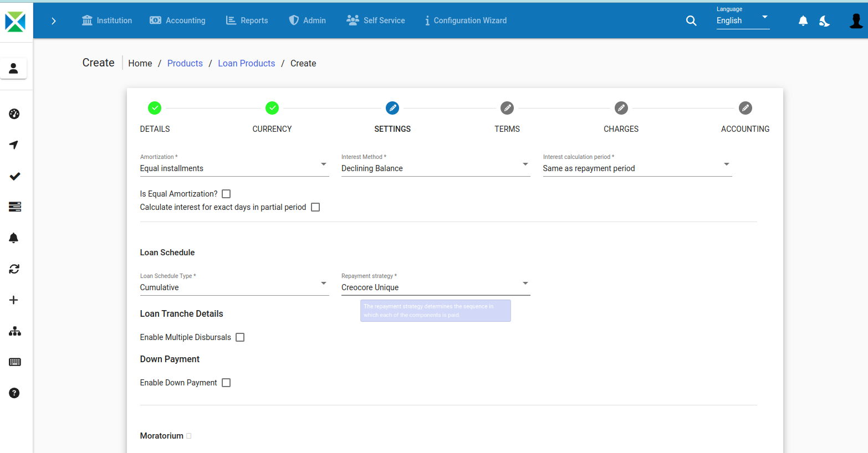The width and height of the screenshot is (868, 453).
Task: Toggle dark mode moon icon
Action: pos(825,21)
